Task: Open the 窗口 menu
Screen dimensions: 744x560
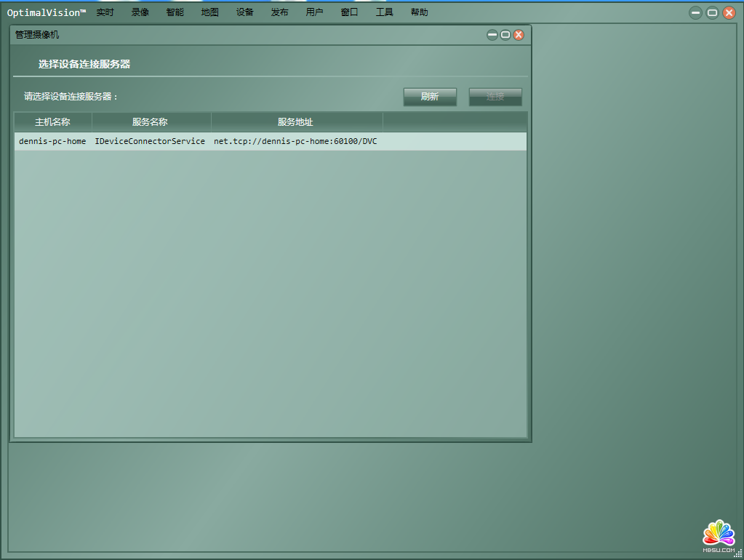Action: pos(350,12)
